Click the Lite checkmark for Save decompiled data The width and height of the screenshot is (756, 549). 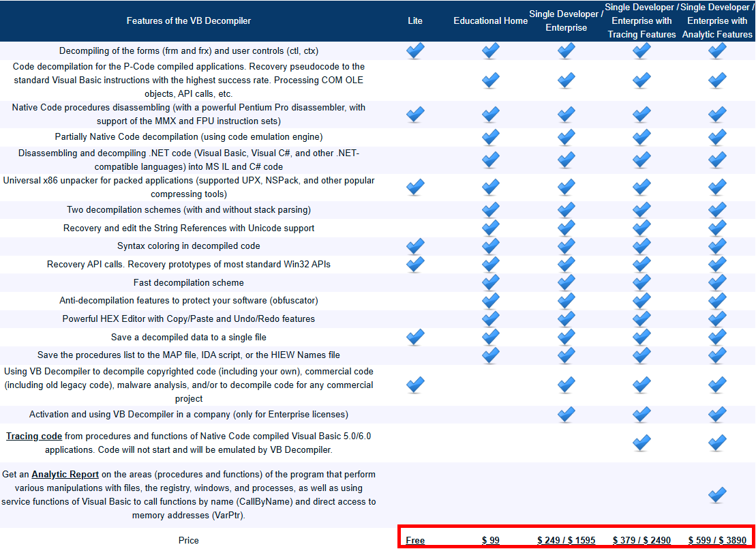point(415,337)
